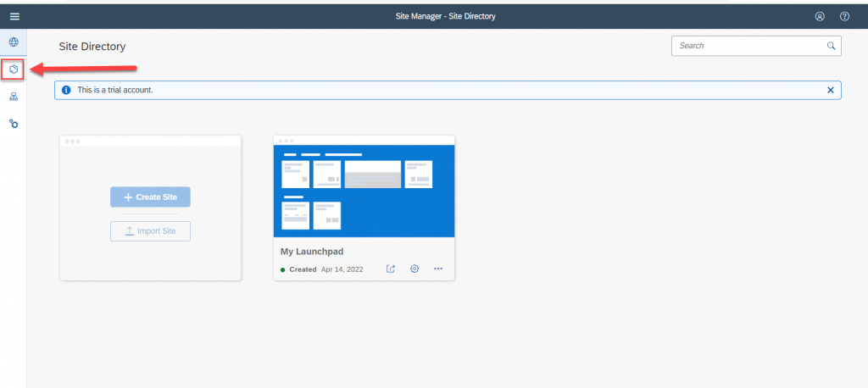Screen dimensions: 868x388
Task: Click the Site Manager - Site Directory title
Action: [446, 16]
